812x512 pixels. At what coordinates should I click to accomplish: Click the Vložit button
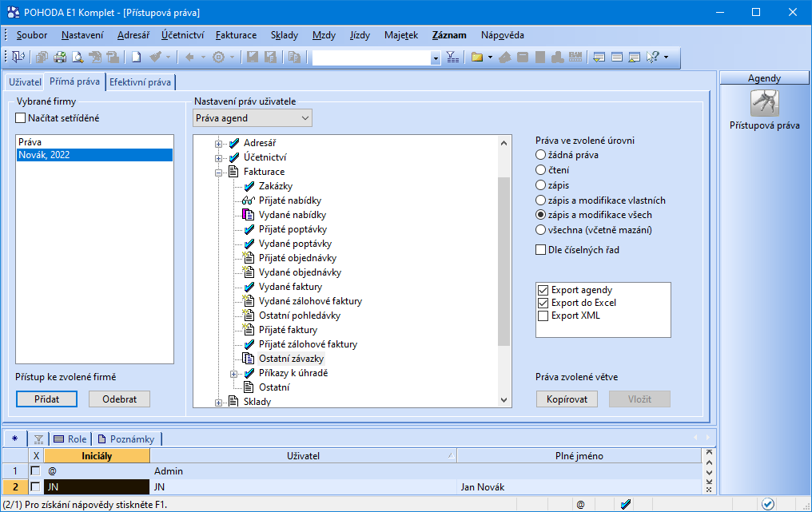point(639,399)
